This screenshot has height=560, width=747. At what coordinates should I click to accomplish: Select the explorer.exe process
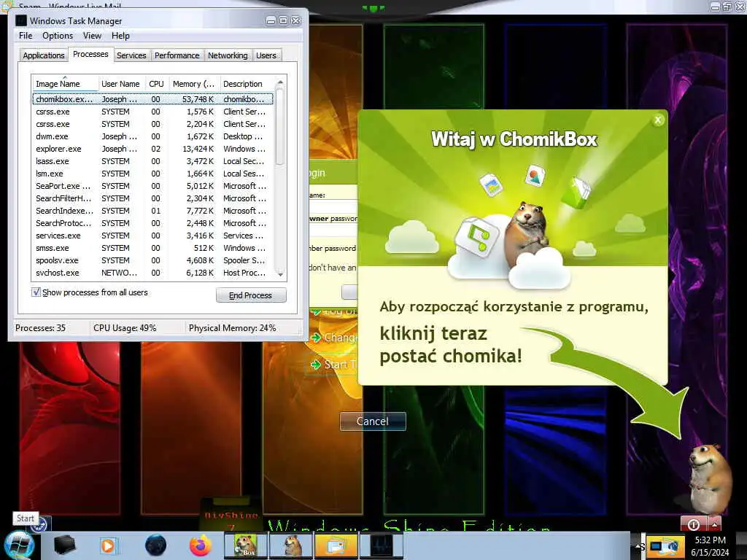(x=153, y=149)
